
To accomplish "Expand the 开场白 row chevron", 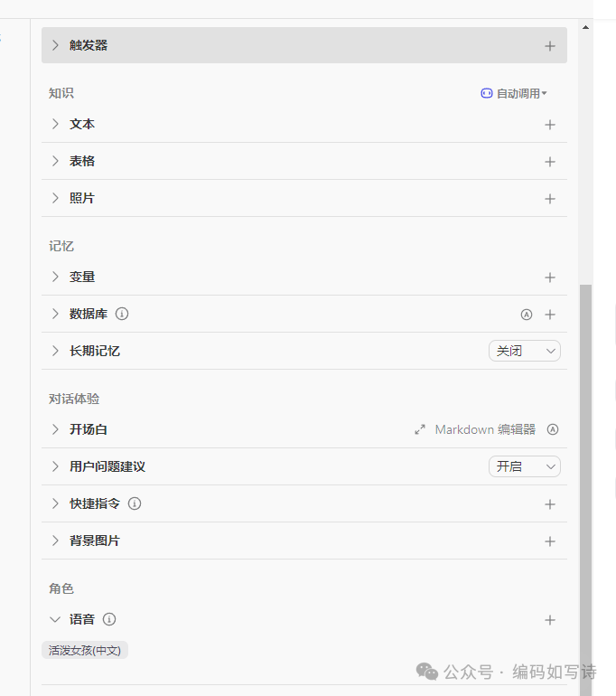I will tap(55, 429).
